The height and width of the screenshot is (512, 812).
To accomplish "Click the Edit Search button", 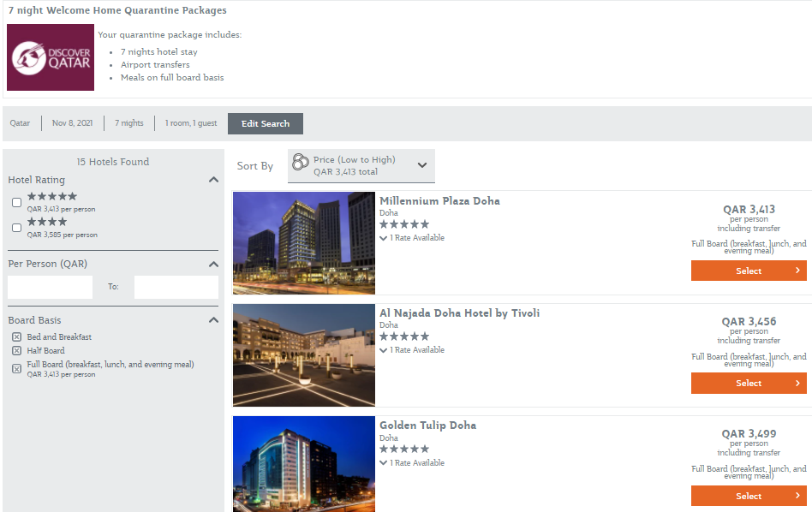I will [x=266, y=124].
